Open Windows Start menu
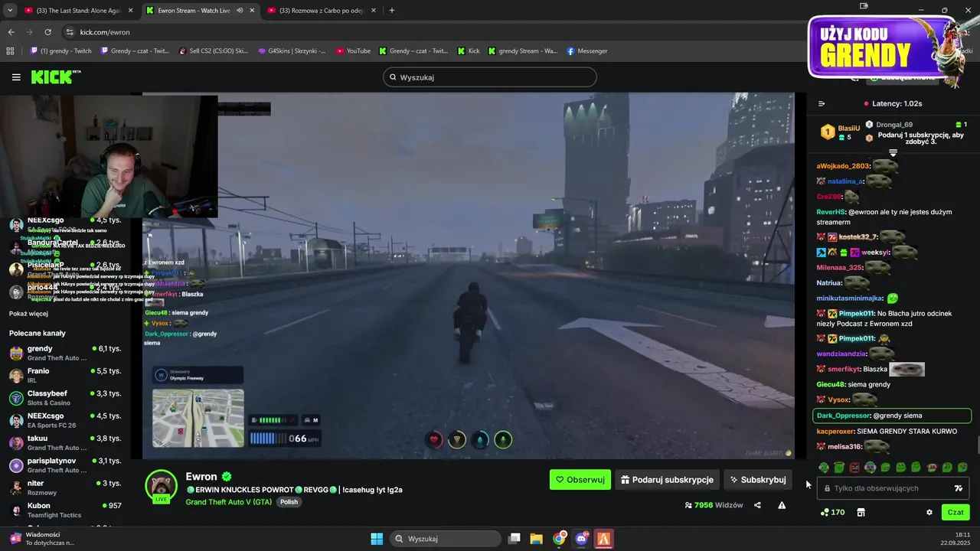This screenshot has width=980, height=551. [x=377, y=539]
